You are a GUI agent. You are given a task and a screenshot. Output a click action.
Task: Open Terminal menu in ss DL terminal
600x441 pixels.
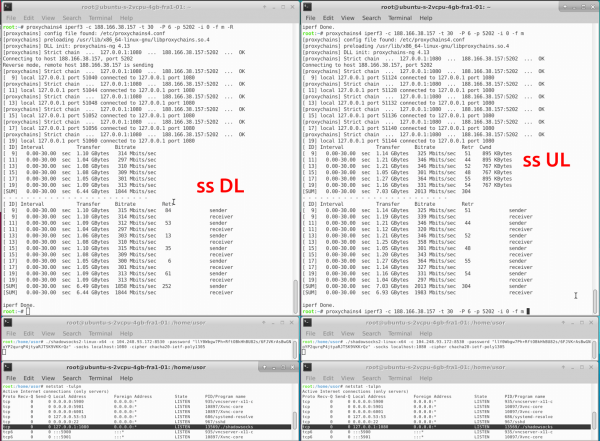101,16
